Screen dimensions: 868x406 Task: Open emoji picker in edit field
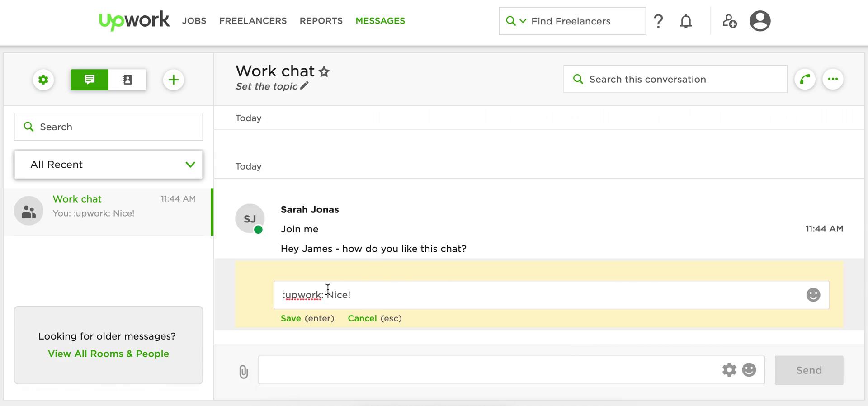[813, 295]
